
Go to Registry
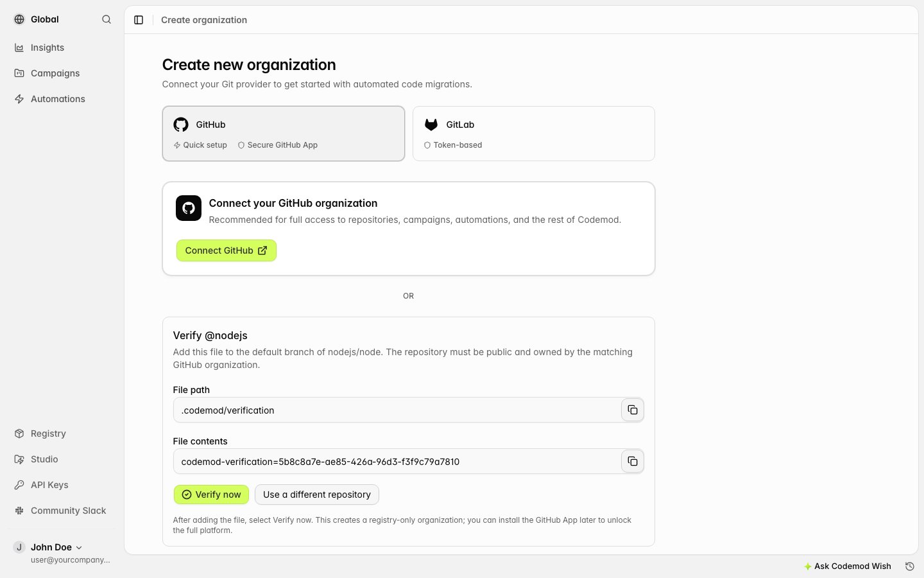[62, 433]
